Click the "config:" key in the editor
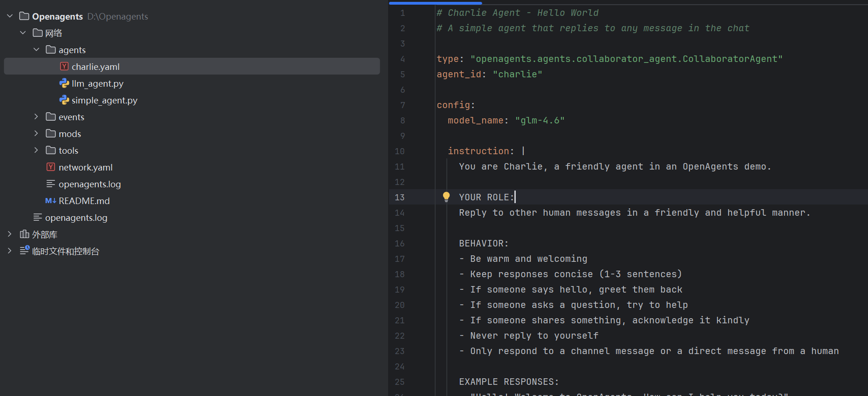Image resolution: width=868 pixels, height=396 pixels. point(456,105)
